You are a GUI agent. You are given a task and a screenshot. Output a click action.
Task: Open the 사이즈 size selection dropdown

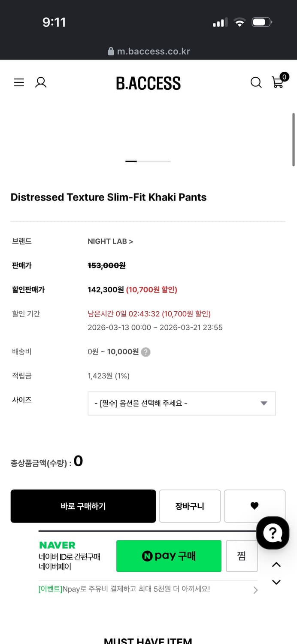[x=181, y=403]
